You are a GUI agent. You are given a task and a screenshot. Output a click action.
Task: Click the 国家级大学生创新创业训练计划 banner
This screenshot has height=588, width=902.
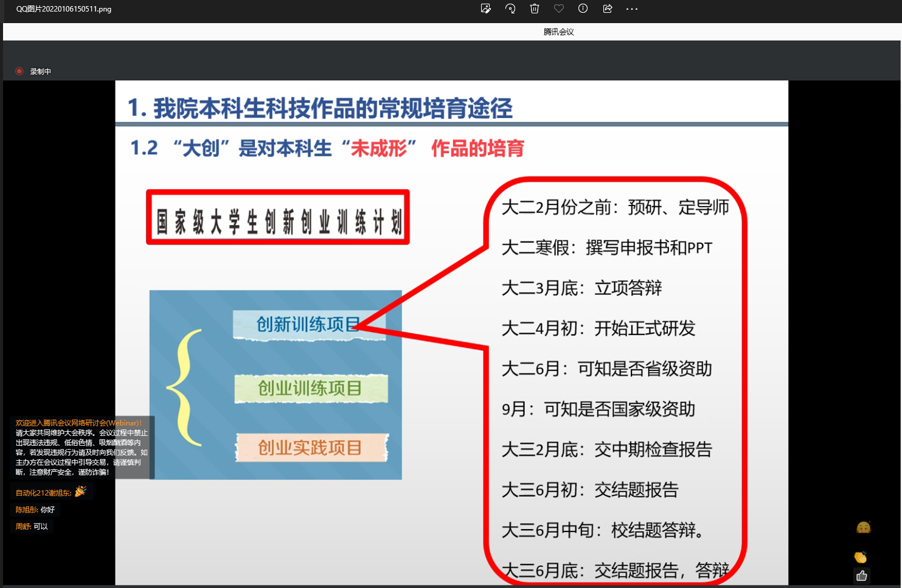[x=277, y=218]
